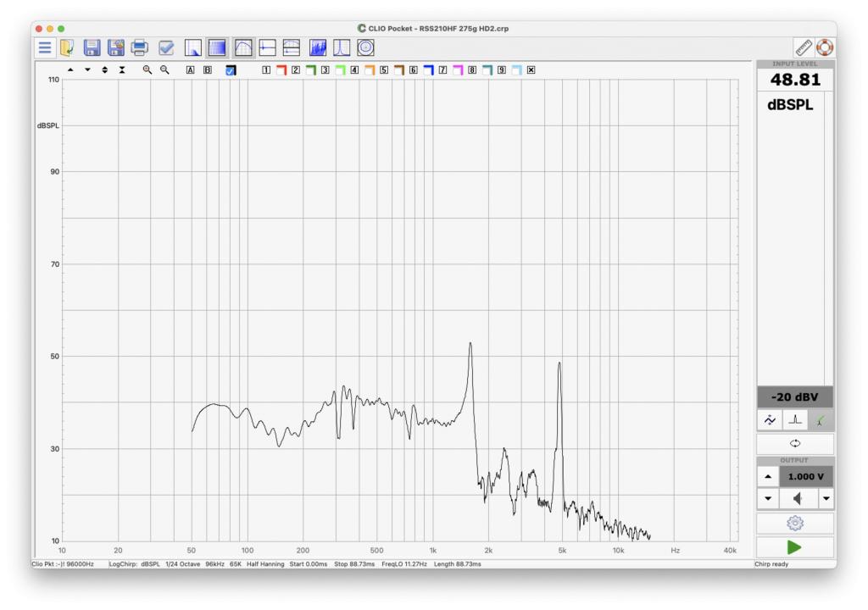
Task: Toggle the red overlay 1 checkbox
Action: click(x=281, y=70)
